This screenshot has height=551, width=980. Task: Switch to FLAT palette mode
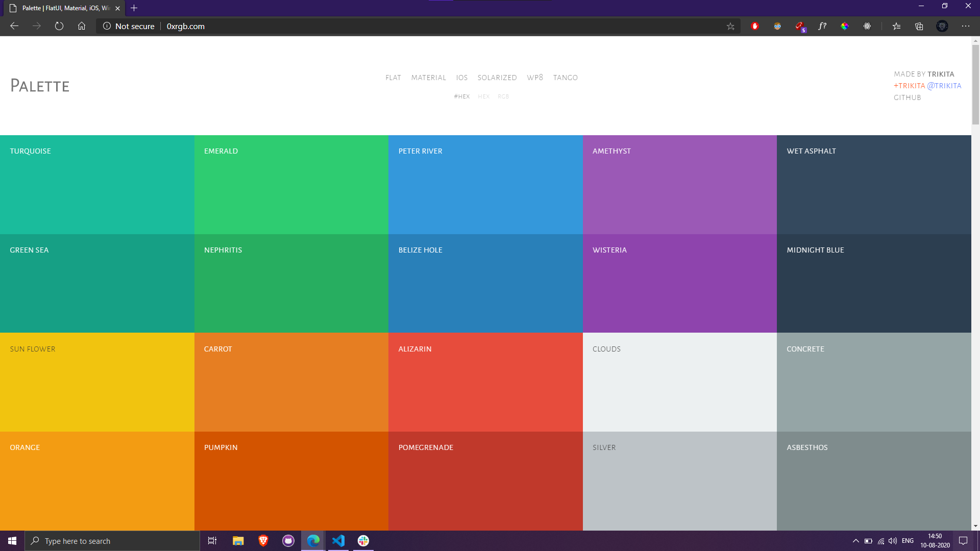393,78
